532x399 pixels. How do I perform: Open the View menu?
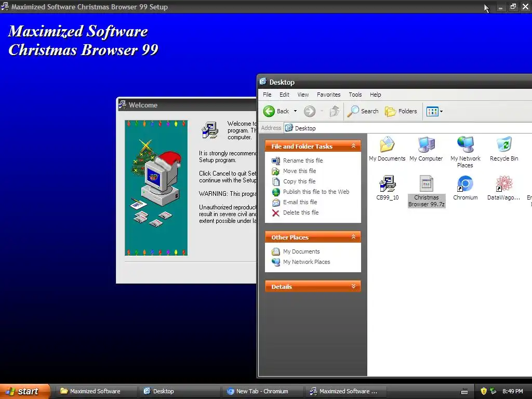tap(303, 95)
